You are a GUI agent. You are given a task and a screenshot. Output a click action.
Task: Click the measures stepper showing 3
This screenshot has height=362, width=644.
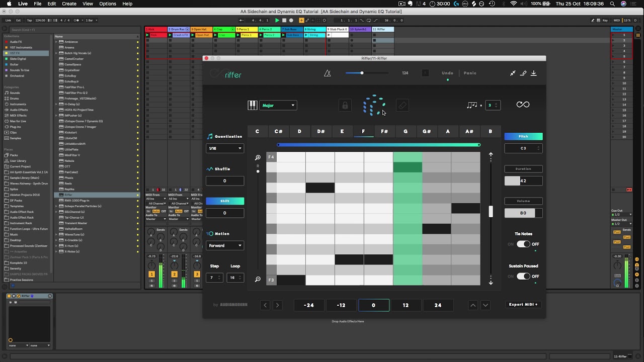point(493,105)
